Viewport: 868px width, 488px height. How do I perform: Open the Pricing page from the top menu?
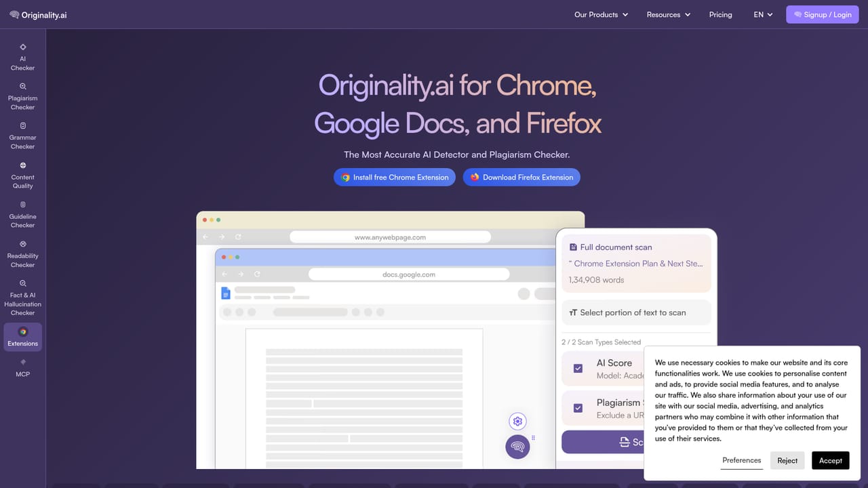[720, 14]
